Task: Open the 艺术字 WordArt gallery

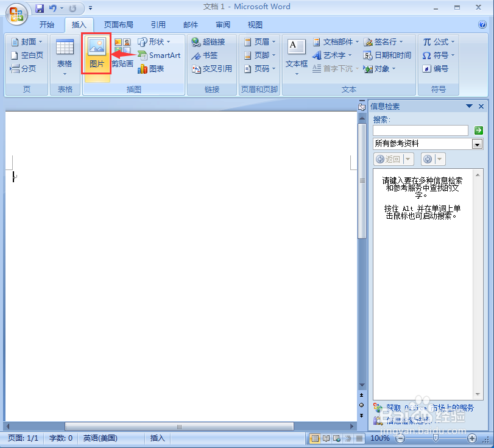Action: coord(332,55)
